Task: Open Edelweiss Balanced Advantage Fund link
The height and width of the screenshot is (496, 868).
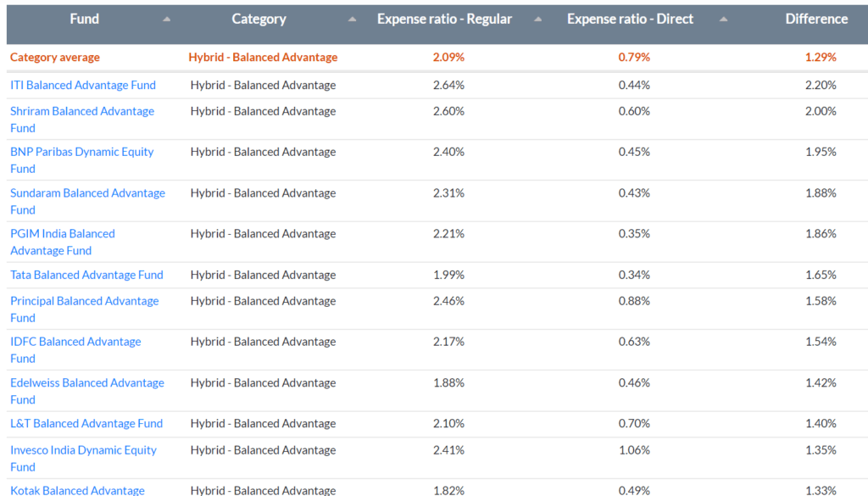Action: tap(87, 382)
